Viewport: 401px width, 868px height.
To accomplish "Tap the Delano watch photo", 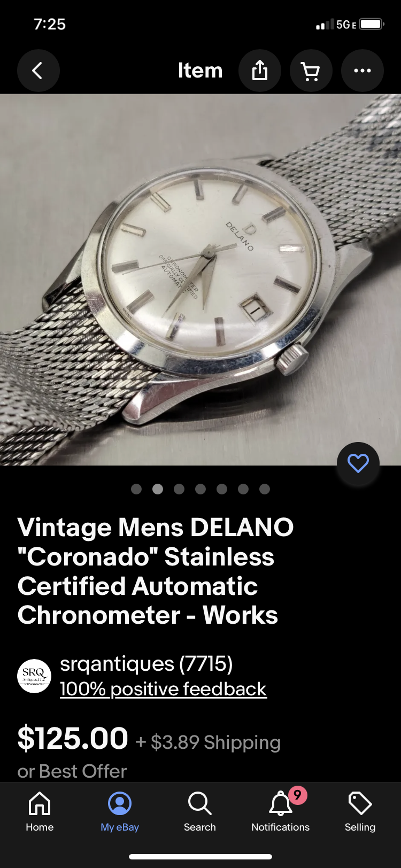I will tap(200, 280).
